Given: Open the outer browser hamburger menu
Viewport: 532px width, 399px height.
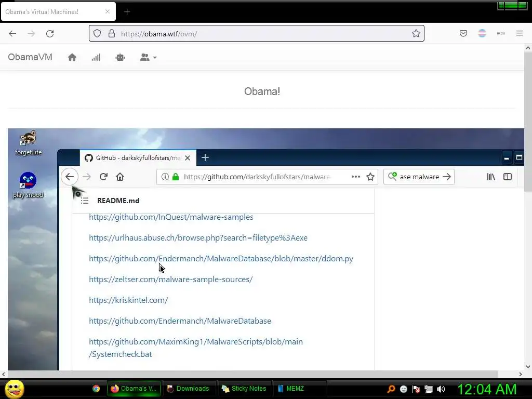Looking at the screenshot, I should [x=520, y=33].
